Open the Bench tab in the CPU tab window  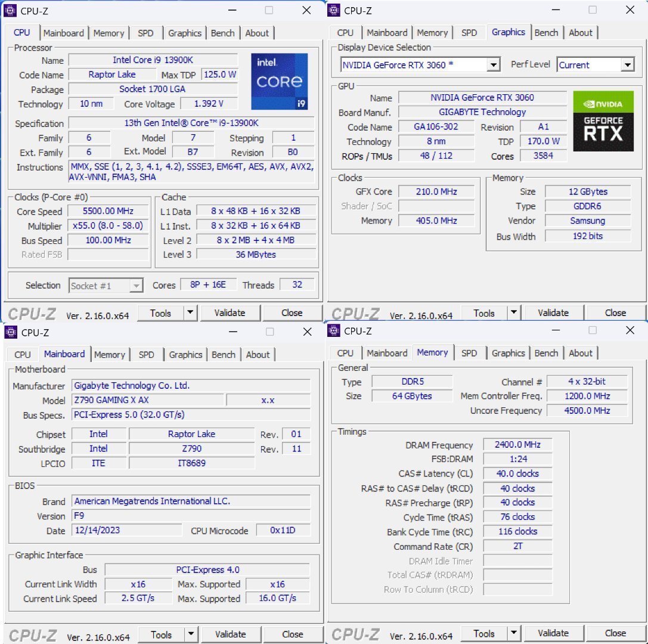(223, 33)
